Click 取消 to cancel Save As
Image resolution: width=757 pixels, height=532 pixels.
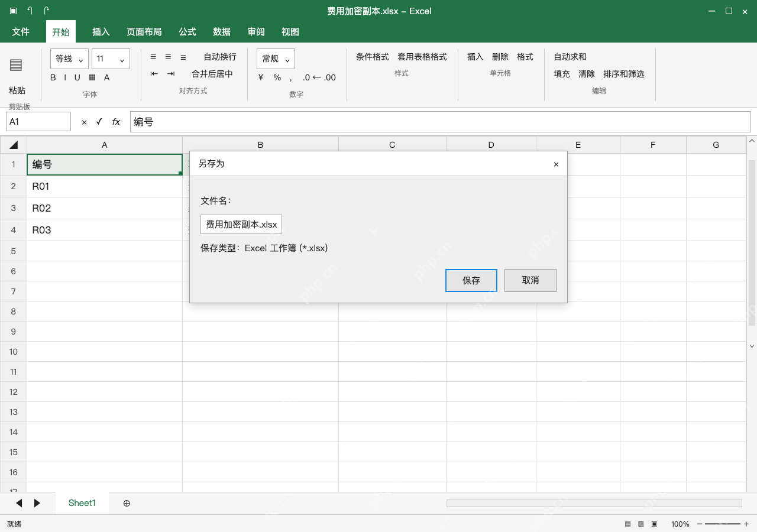[530, 281]
